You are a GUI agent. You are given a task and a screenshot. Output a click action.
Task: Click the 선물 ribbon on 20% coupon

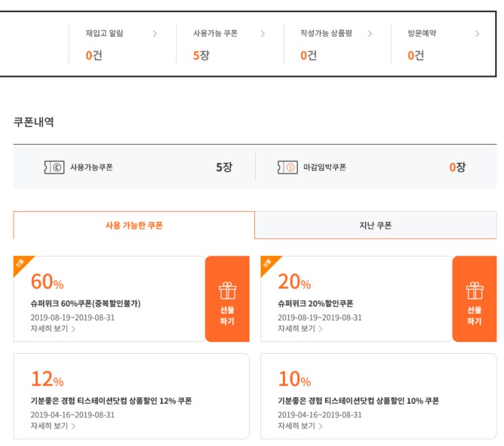point(268,263)
